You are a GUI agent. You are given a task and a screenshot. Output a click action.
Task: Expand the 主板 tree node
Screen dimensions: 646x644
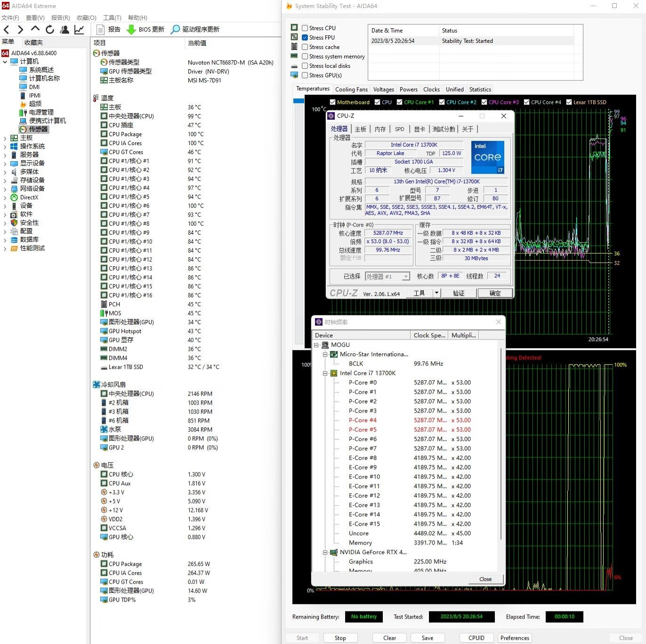point(5,138)
